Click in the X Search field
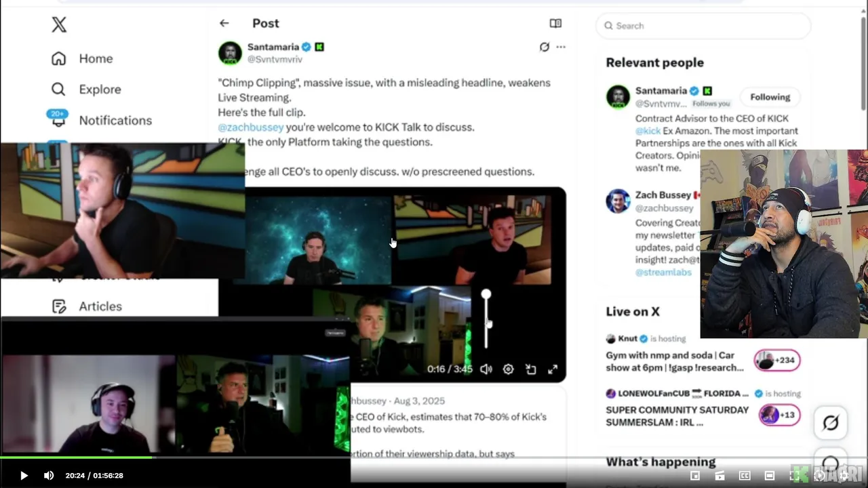 [703, 26]
